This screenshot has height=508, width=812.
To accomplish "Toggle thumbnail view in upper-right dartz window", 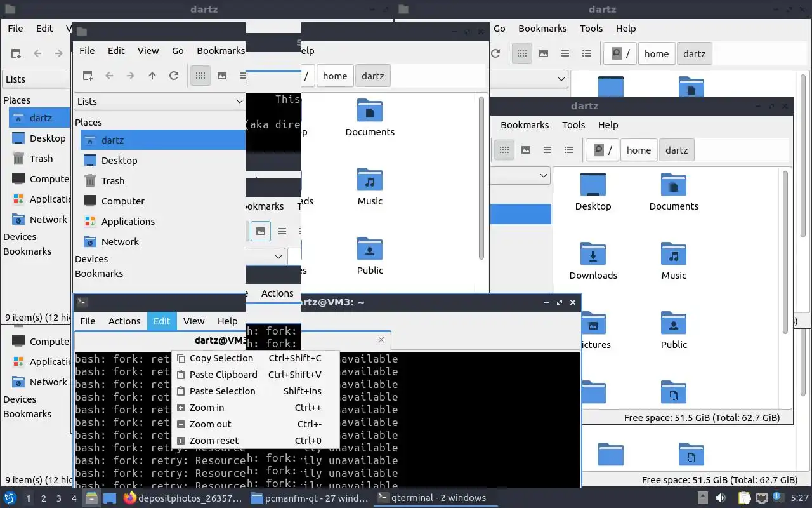I will tap(544, 53).
